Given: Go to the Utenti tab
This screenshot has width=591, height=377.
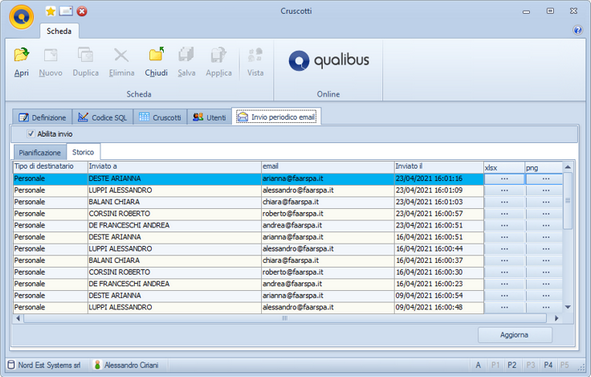Looking at the screenshot, I should [x=209, y=117].
